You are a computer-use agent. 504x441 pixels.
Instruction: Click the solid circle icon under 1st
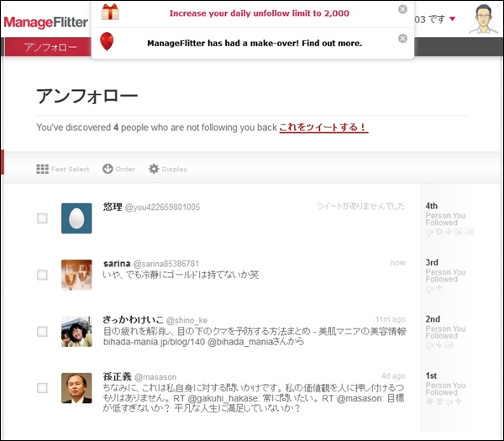pos(429,402)
